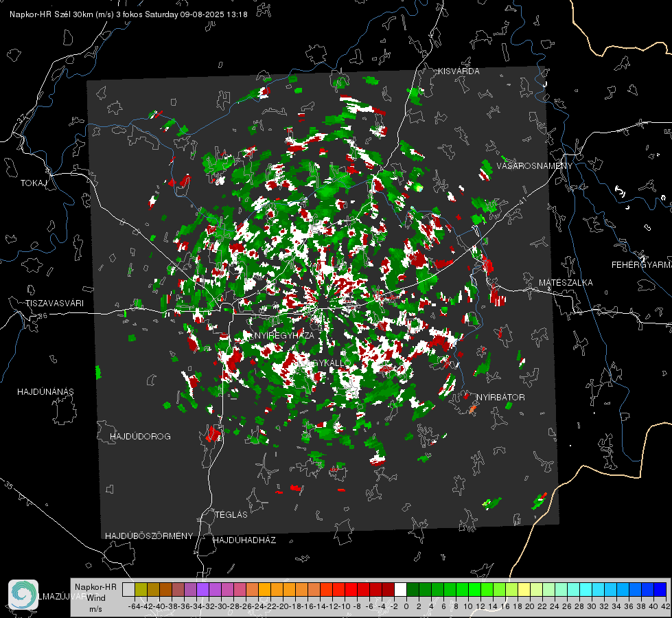Image resolution: width=672 pixels, height=618 pixels.
Task: Click the orange swatch between -24 and -22
Action: [x=264, y=589]
